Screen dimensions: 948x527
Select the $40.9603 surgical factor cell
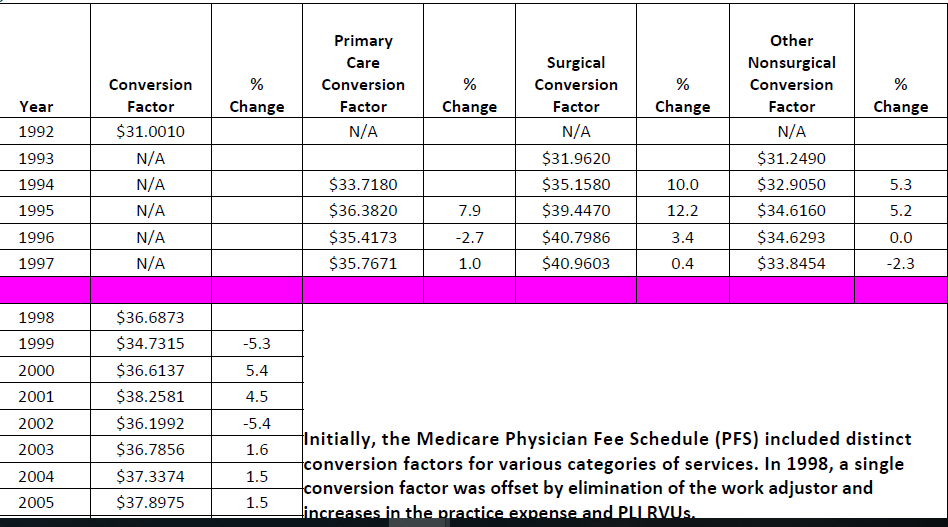click(576, 264)
